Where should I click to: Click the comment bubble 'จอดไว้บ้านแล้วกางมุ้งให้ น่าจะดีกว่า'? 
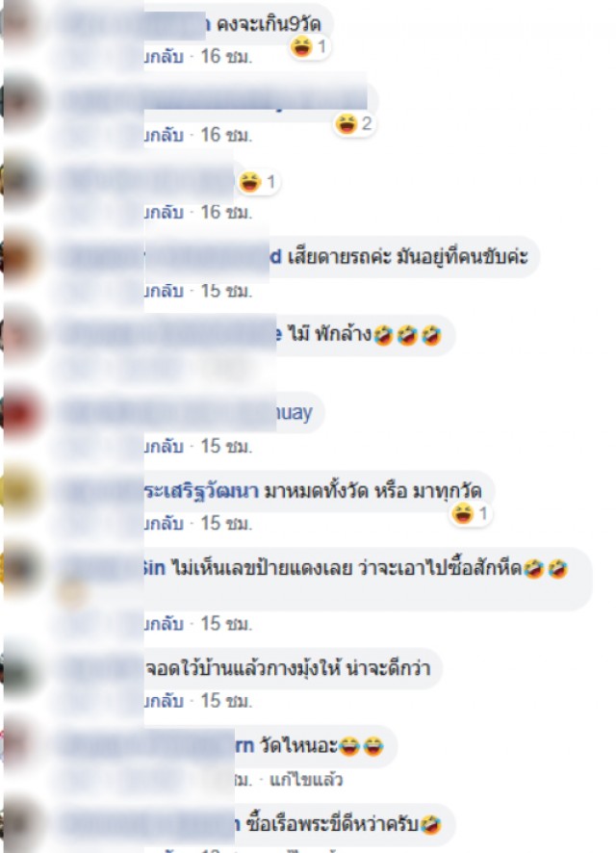294,668
